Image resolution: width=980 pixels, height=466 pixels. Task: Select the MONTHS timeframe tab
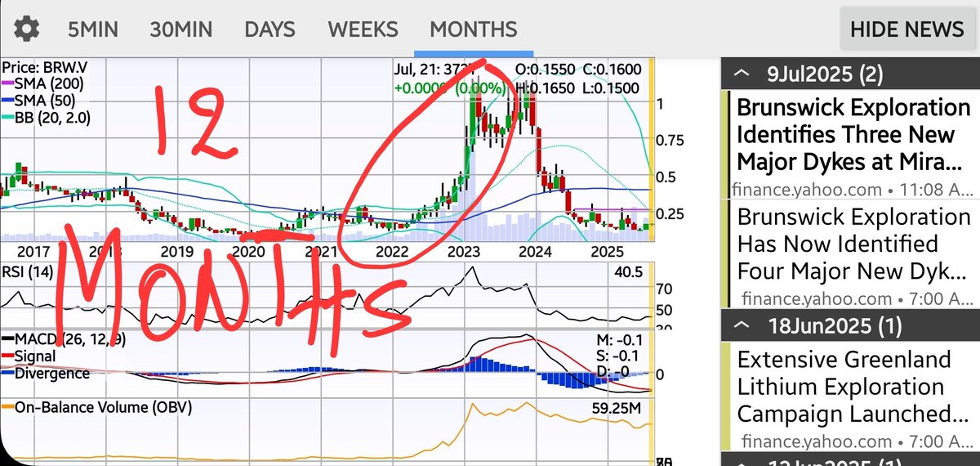(x=474, y=30)
